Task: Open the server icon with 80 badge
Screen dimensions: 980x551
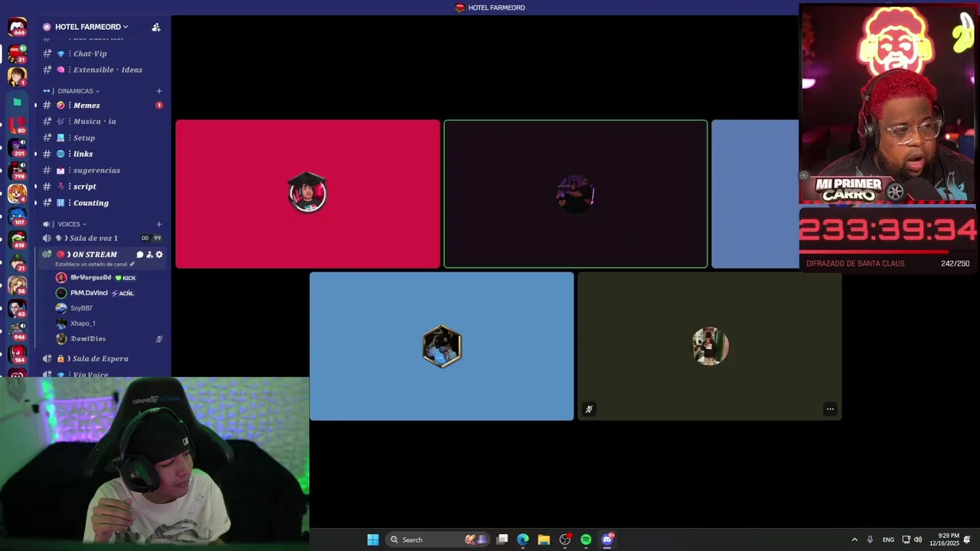Action: [x=17, y=124]
